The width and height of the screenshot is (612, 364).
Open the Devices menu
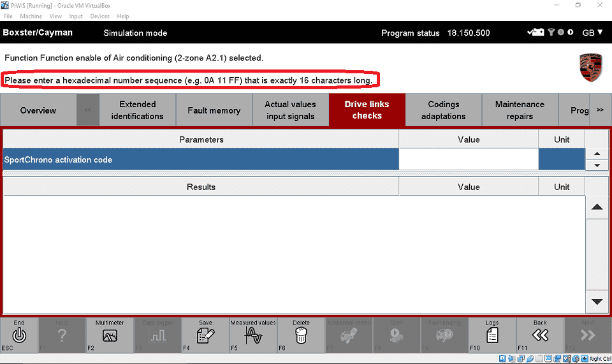click(99, 16)
